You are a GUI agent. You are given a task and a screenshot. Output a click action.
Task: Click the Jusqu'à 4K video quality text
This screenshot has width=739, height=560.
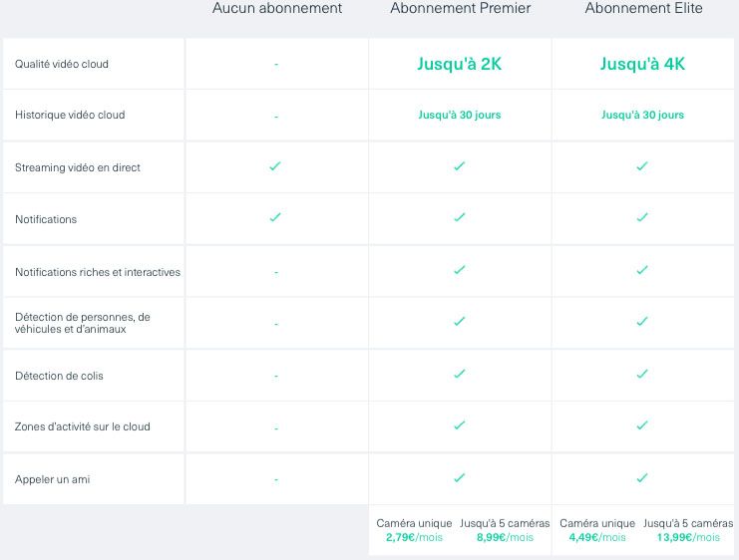click(x=642, y=65)
